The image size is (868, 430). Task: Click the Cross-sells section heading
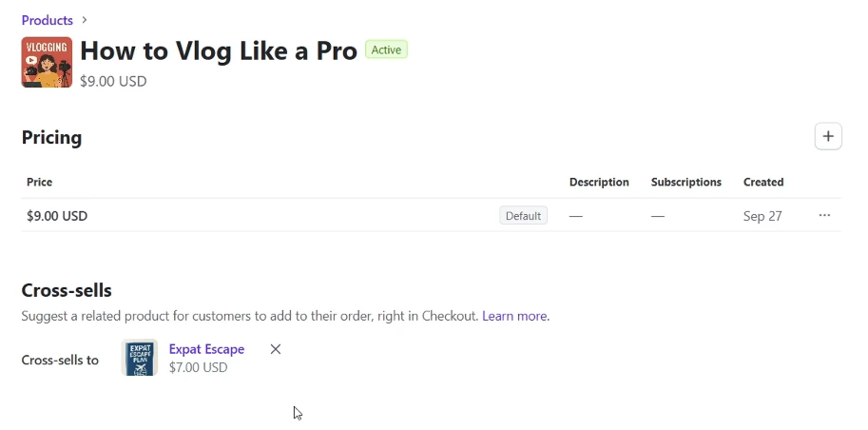click(67, 290)
